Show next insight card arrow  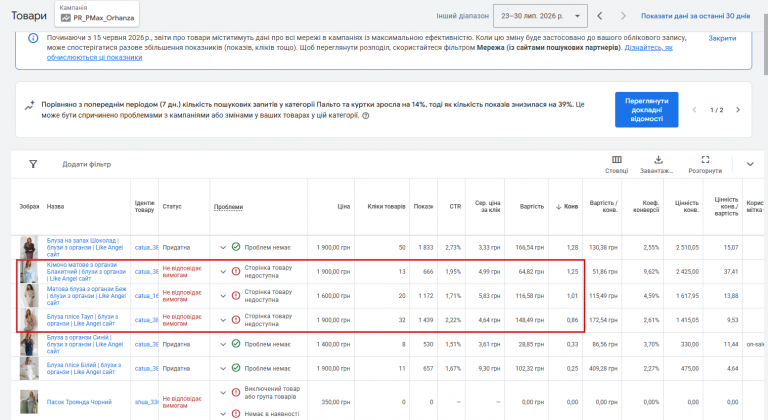(x=738, y=110)
